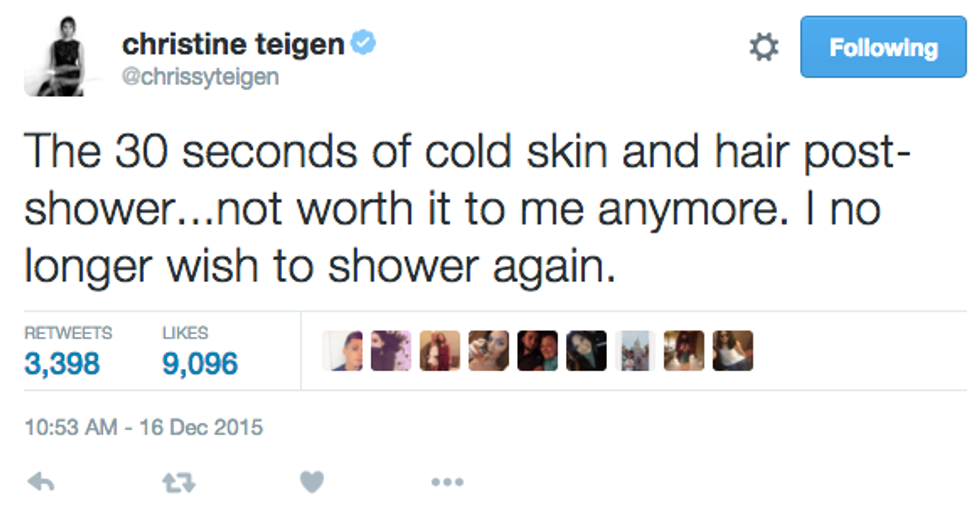Open the 10:53 AM - 16 Dec 2015 timestamp
Image resolution: width=980 pixels, height=509 pixels.
tap(142, 427)
